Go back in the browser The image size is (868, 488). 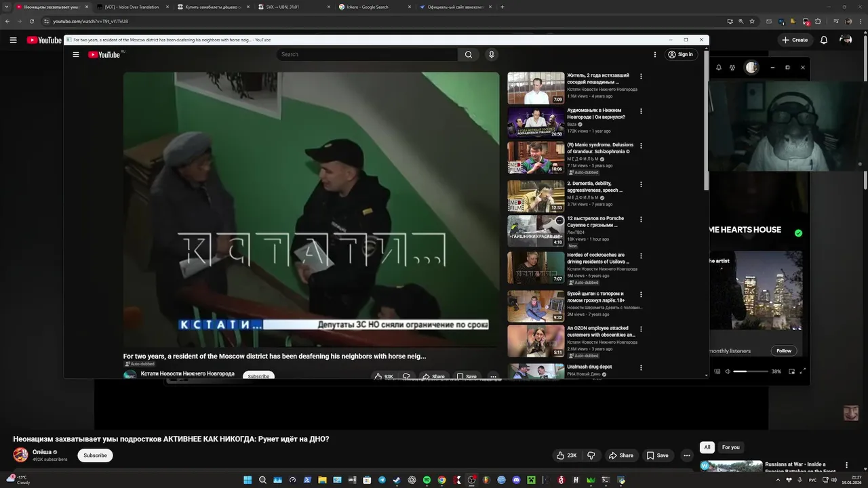pyautogui.click(x=7, y=21)
